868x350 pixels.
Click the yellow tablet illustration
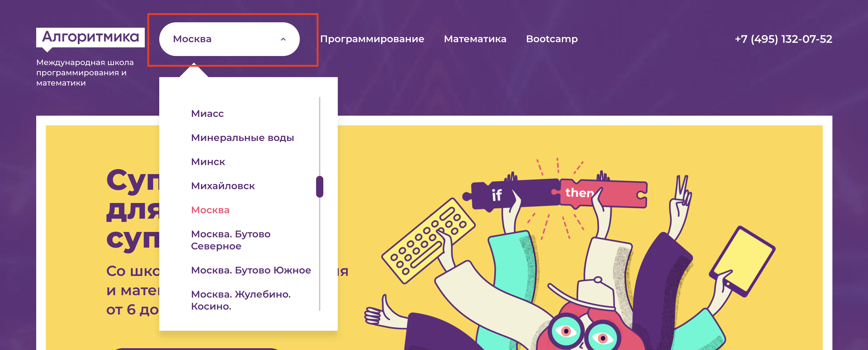coord(742,261)
